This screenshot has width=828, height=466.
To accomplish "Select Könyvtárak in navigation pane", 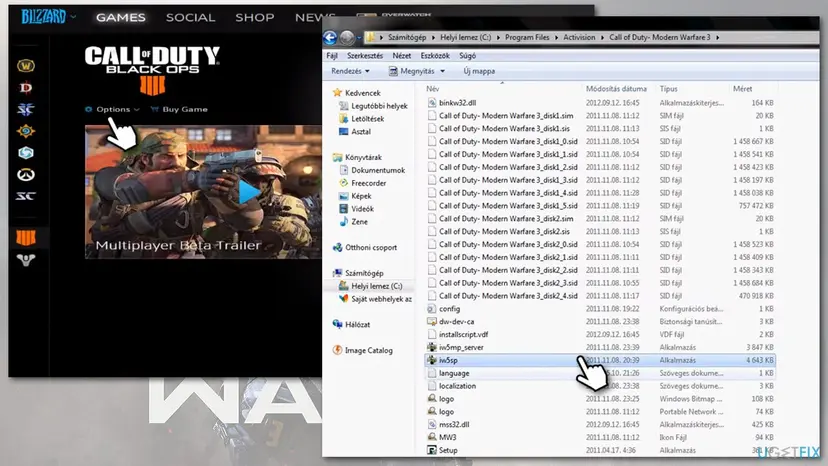I will point(357,157).
